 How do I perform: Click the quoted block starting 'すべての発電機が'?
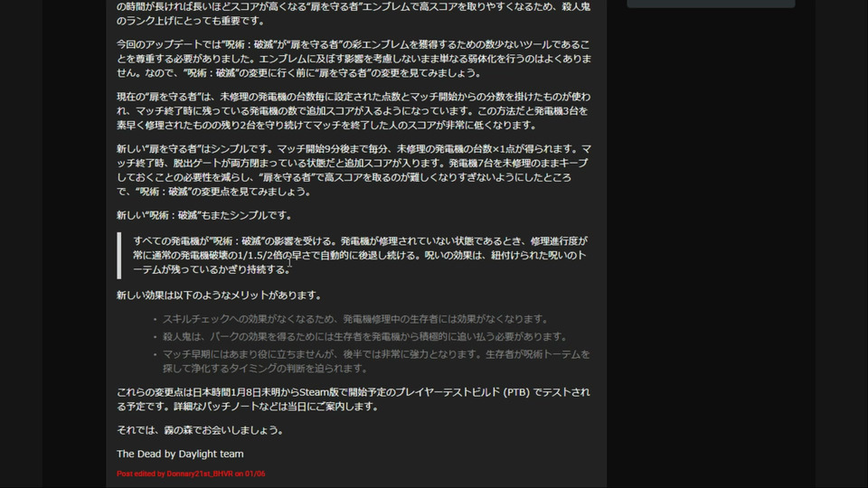pos(360,255)
